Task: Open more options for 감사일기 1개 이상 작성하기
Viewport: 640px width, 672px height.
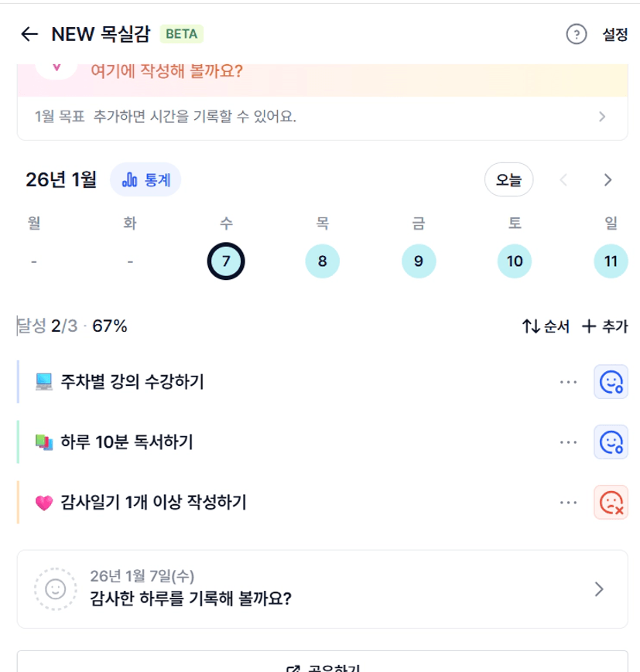Action: [x=569, y=503]
